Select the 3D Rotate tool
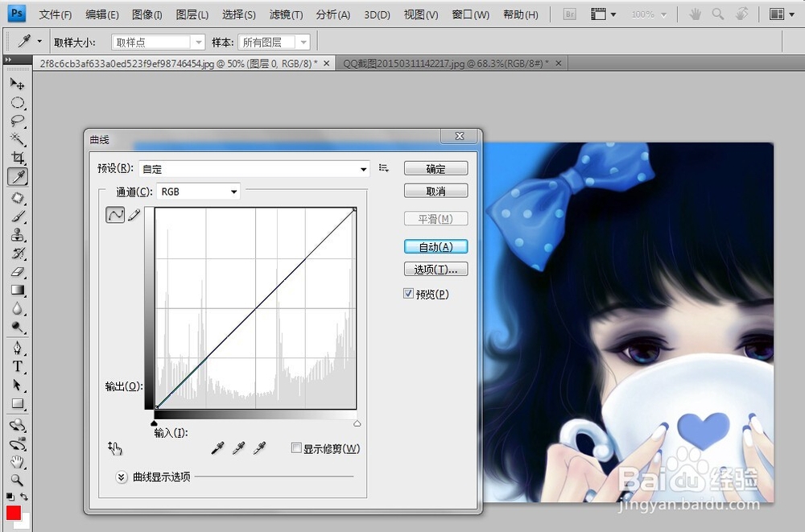 tap(18, 425)
